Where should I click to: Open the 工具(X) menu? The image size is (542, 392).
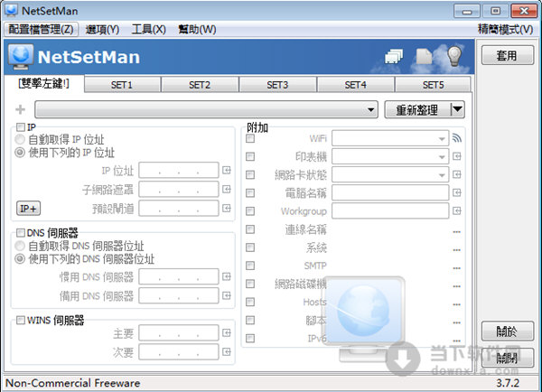tap(149, 30)
